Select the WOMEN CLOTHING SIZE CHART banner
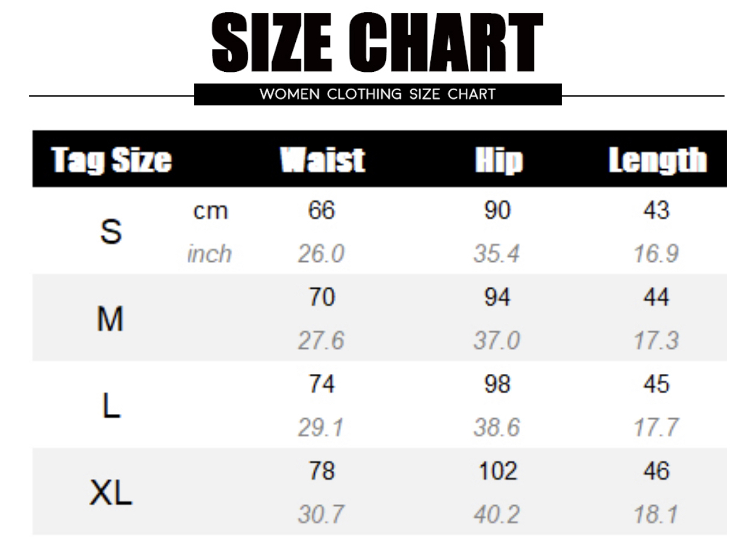Screen dimensions: 756x537 click(377, 94)
